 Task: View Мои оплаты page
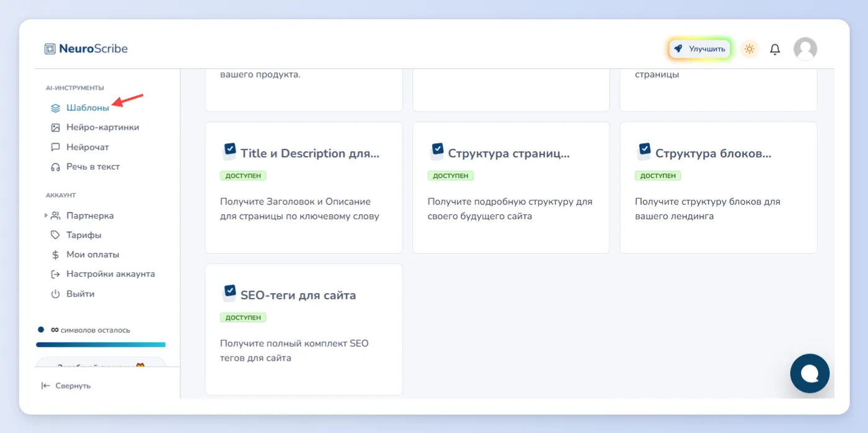[x=93, y=255]
